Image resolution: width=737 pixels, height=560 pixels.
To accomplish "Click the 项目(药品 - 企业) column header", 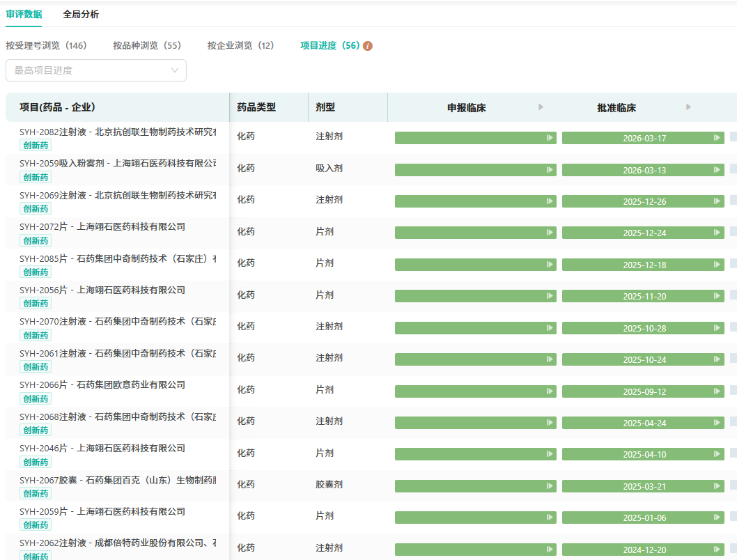I will (57, 107).
